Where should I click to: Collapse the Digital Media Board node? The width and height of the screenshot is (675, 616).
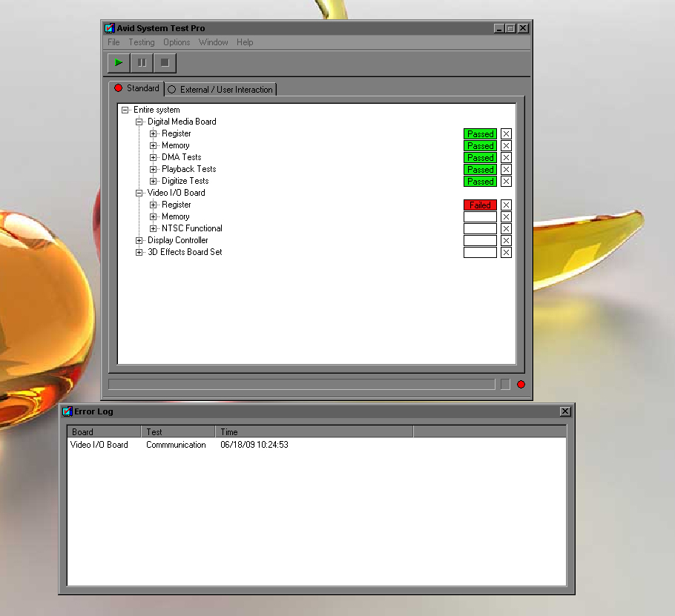pos(139,122)
